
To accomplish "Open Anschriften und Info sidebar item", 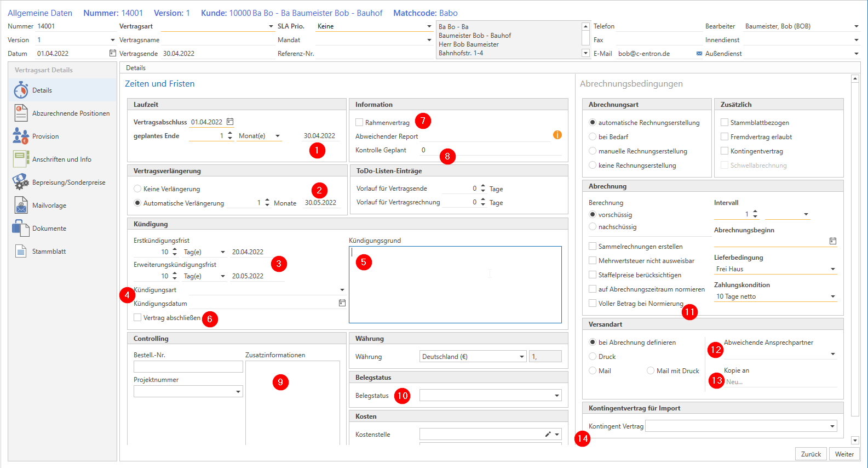I will point(61,159).
